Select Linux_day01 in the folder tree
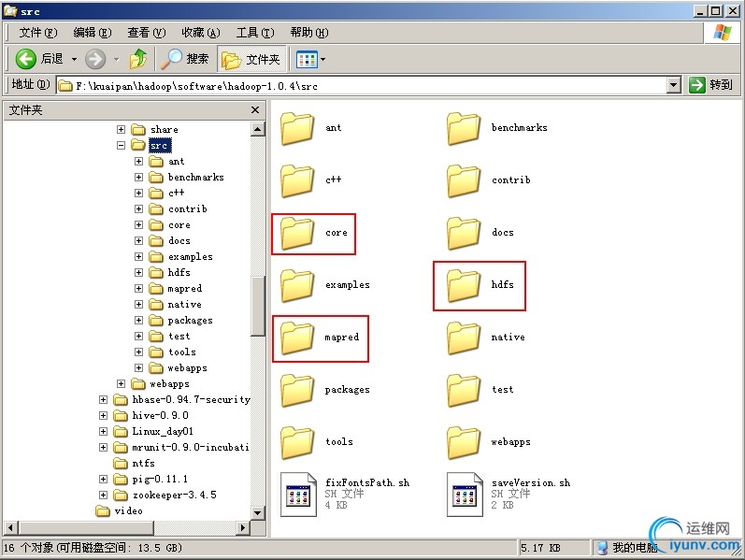Viewport: 745px width, 560px height. click(x=163, y=431)
